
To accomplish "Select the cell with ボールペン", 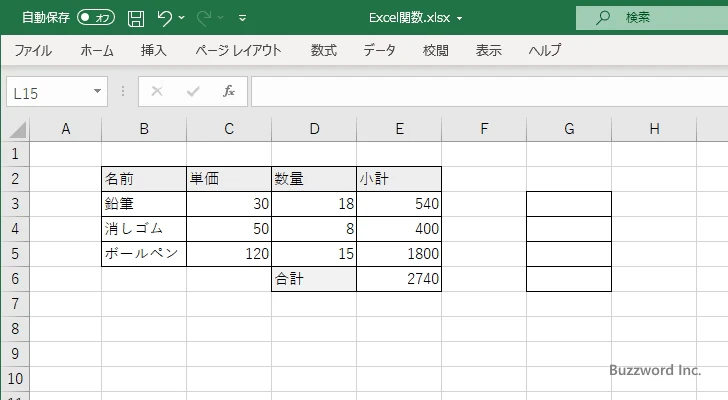I will pyautogui.click(x=144, y=254).
